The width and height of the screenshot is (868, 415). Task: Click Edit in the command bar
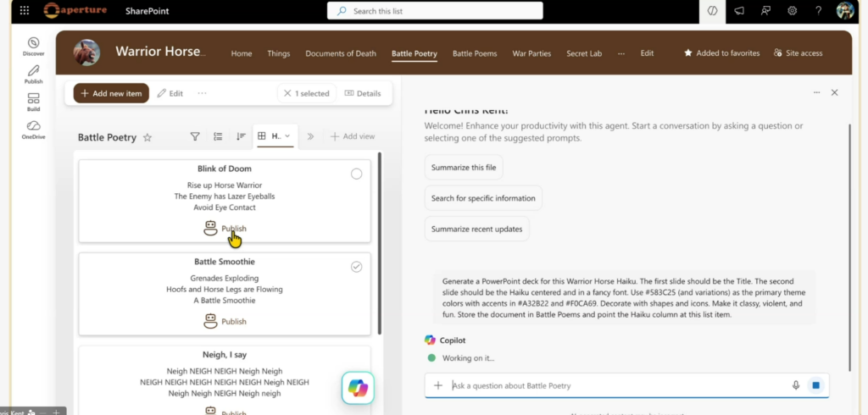pyautogui.click(x=170, y=93)
